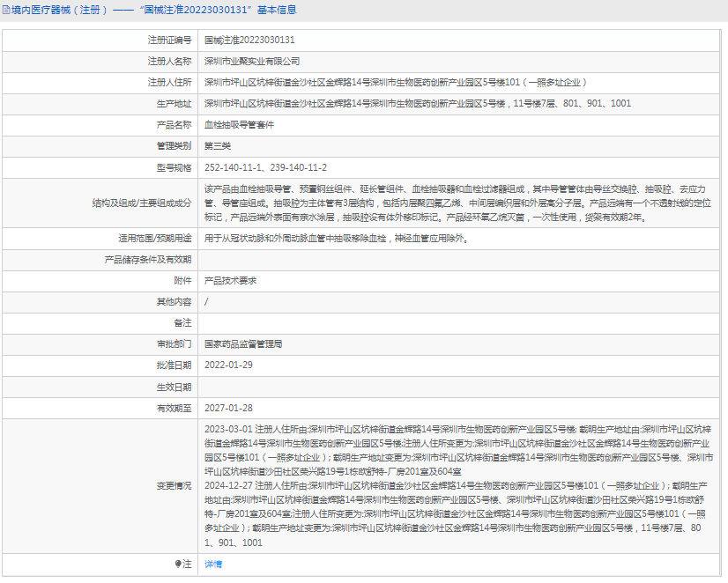The height and width of the screenshot is (583, 728).
Task: Click the 审批部门 row label
Action: pos(174,344)
